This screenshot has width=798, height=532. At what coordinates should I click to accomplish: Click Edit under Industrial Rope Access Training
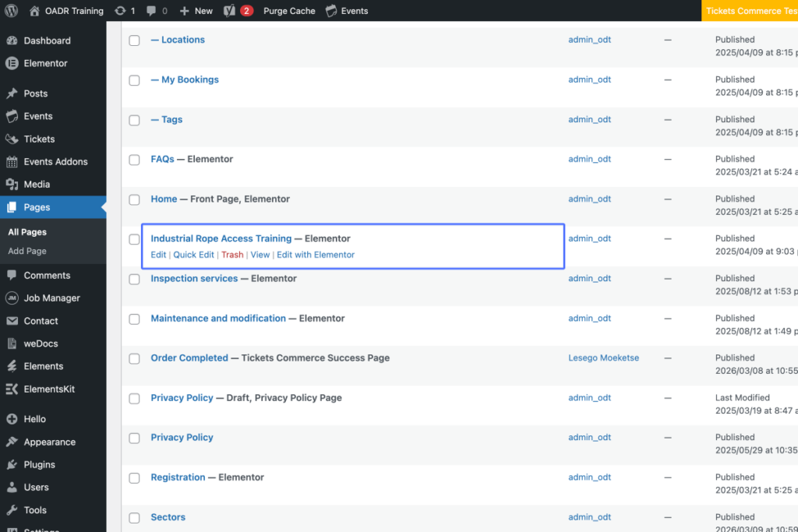click(158, 255)
